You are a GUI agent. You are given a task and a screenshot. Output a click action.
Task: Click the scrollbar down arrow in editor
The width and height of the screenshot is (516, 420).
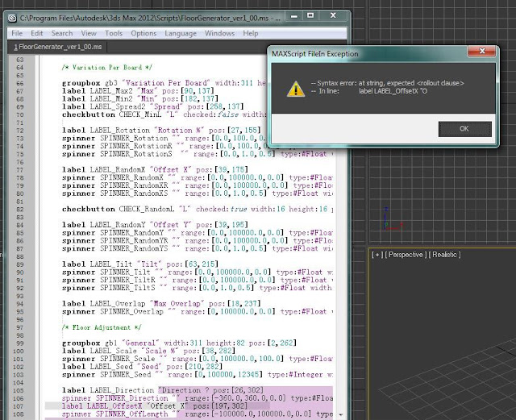pyautogui.click(x=341, y=414)
